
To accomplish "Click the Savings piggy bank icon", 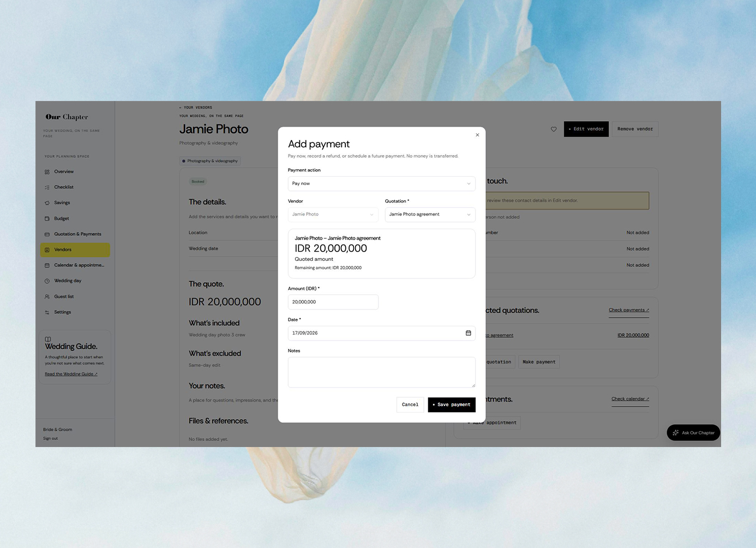I will [x=47, y=203].
